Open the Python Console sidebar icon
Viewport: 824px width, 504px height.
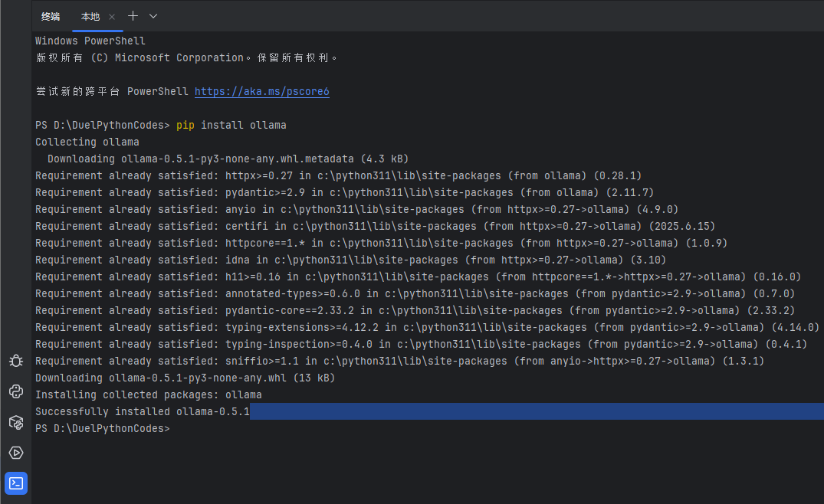click(x=16, y=391)
